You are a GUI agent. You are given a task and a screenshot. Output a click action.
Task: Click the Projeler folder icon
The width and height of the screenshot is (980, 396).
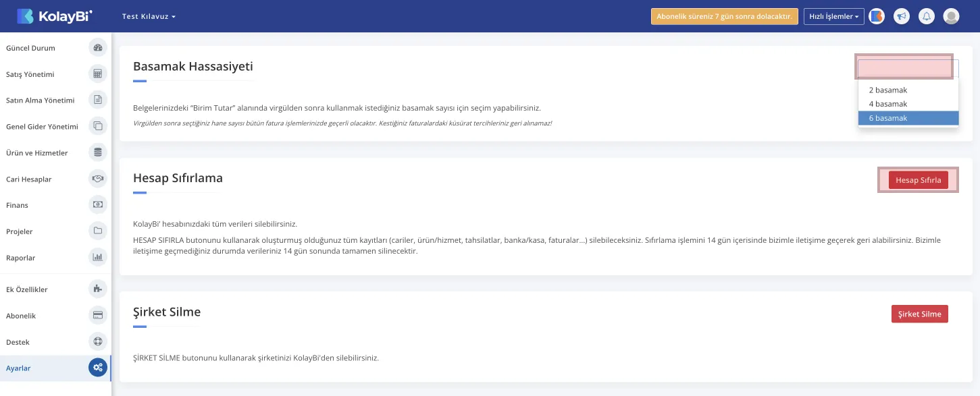pos(98,231)
